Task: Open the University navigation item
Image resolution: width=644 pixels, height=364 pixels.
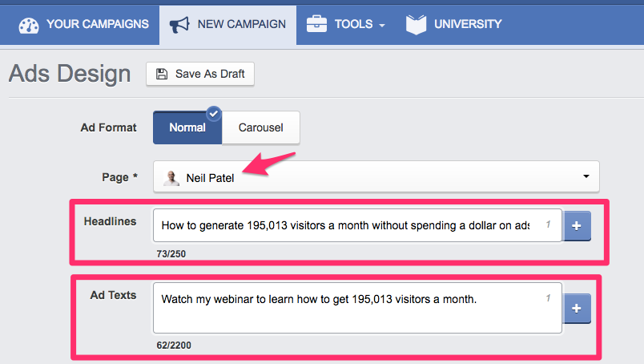Action: tap(468, 24)
